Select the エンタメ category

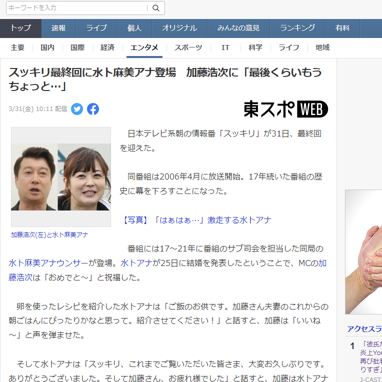click(144, 48)
